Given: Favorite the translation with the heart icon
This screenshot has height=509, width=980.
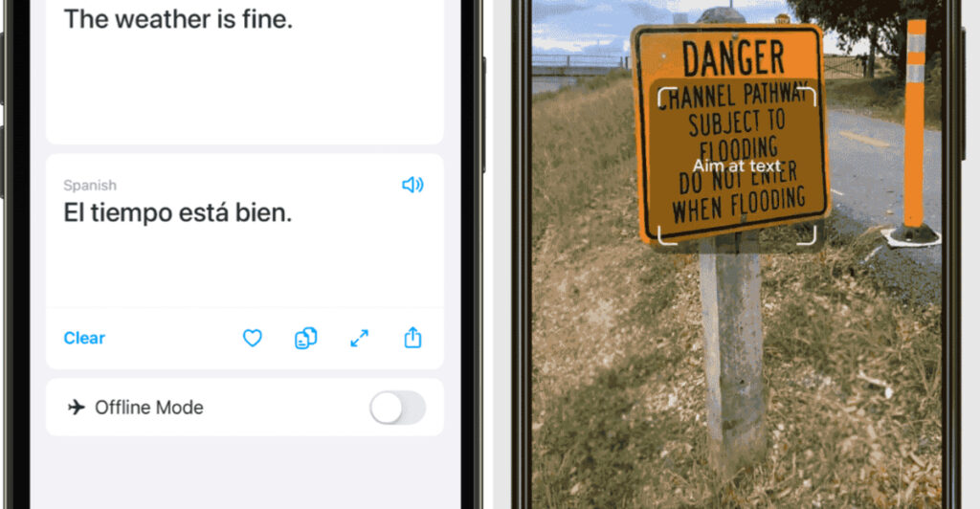Looking at the screenshot, I should [253, 338].
